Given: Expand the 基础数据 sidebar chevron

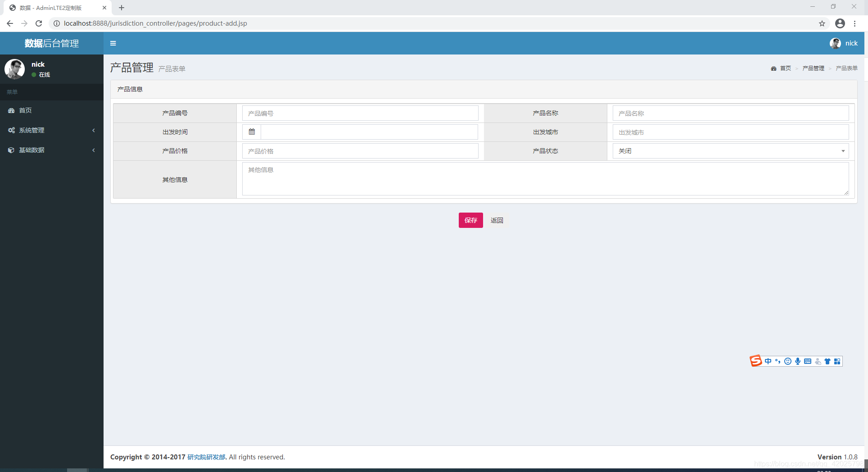Looking at the screenshot, I should (94, 150).
